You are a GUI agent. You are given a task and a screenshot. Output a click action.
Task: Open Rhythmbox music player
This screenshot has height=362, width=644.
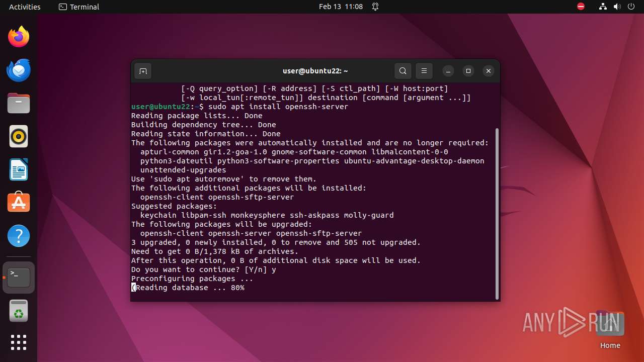pyautogui.click(x=19, y=136)
